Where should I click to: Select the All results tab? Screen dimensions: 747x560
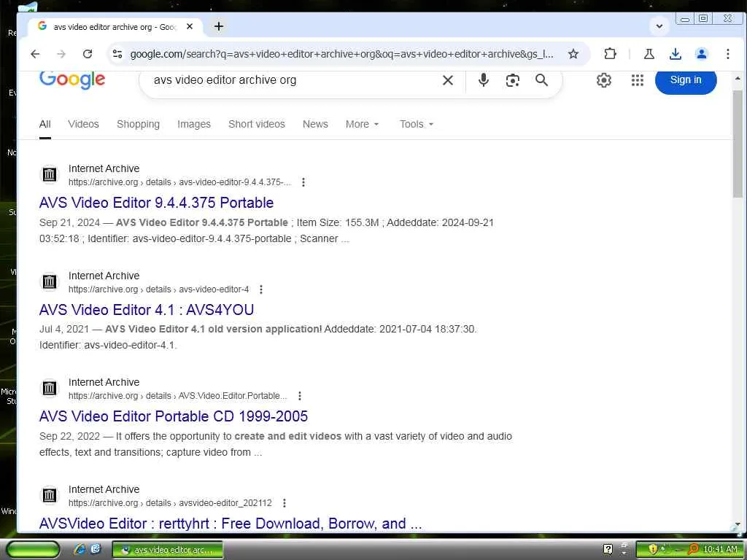(44, 124)
